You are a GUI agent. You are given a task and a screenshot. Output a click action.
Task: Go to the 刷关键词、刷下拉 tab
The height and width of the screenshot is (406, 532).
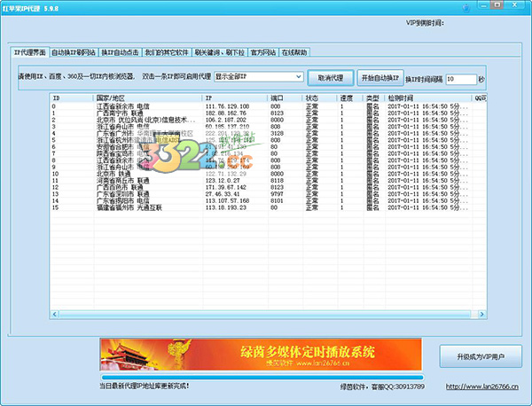(219, 52)
